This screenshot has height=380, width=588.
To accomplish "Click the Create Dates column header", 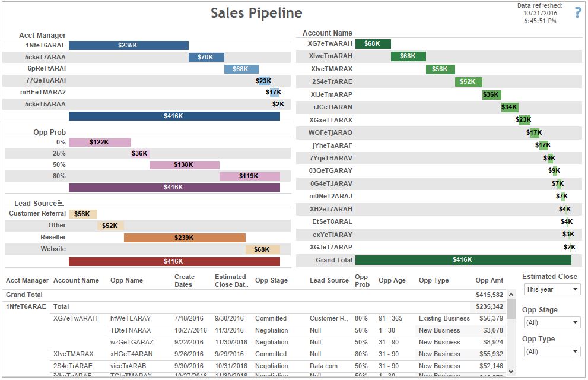I will point(184,281).
